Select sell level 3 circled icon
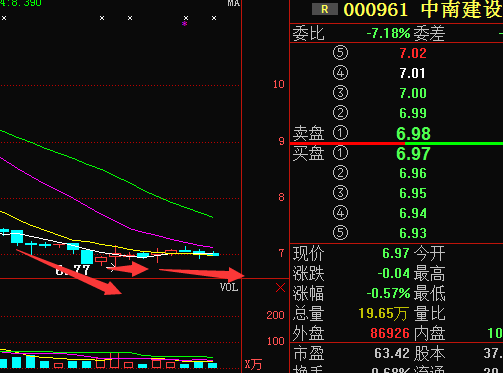Image resolution: width=503 pixels, height=373 pixels. [x=340, y=93]
